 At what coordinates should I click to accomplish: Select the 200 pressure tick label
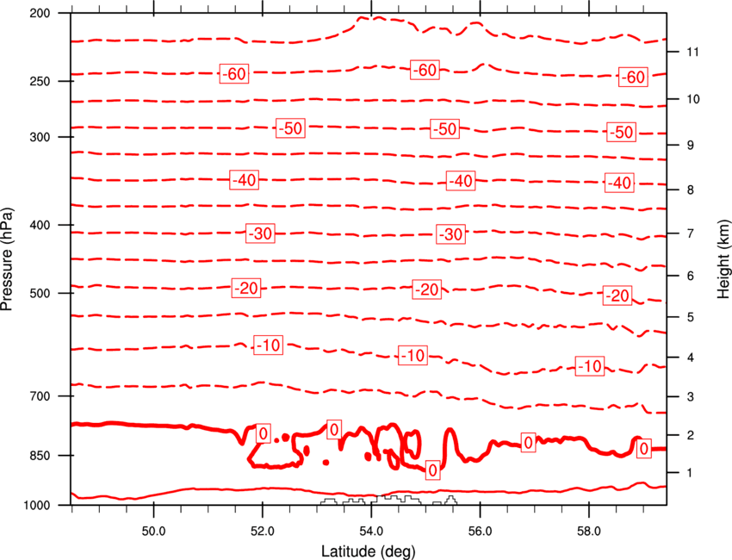(x=40, y=13)
